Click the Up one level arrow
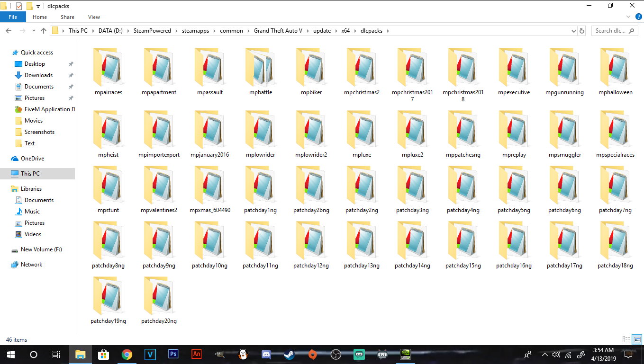Screen dimensions: 644x364 click(44, 31)
